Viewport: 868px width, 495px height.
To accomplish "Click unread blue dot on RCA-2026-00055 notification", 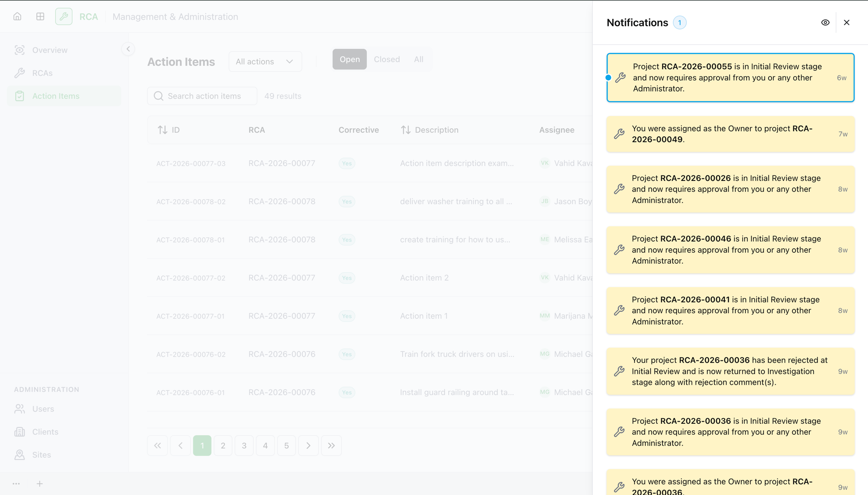I will [608, 78].
